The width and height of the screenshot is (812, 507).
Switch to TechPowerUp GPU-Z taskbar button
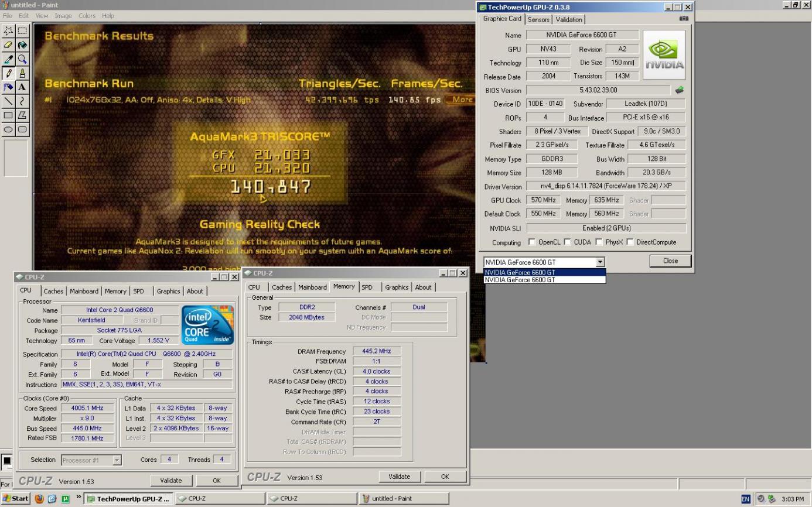click(128, 499)
